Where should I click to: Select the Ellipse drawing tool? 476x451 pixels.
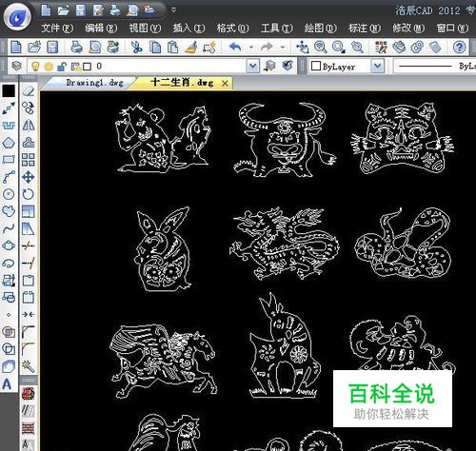pyautogui.click(x=9, y=245)
